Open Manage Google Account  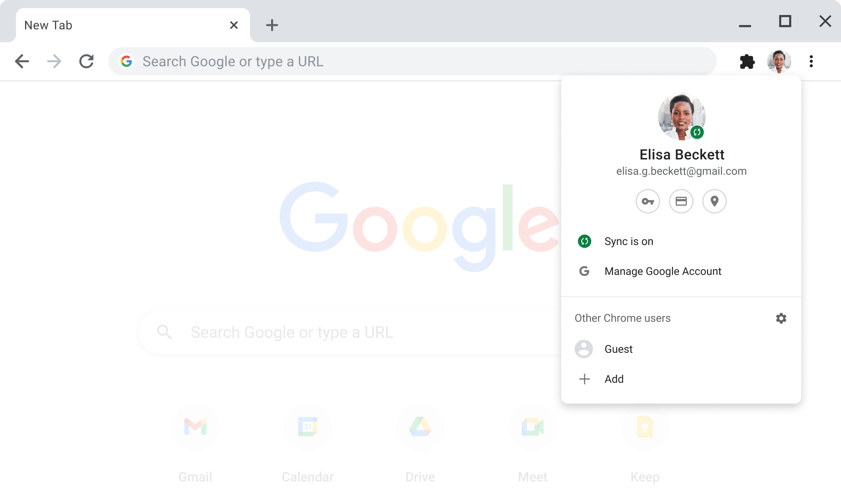(663, 272)
